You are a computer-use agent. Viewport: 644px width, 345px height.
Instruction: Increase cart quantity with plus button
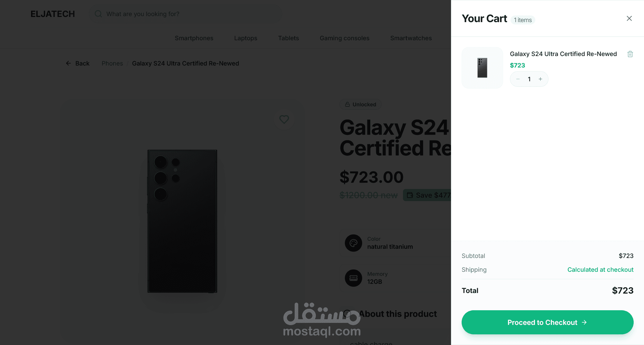[x=540, y=79]
